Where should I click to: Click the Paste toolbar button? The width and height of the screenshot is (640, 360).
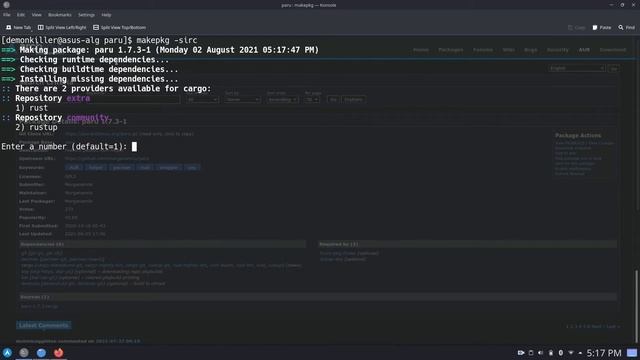click(x=602, y=27)
